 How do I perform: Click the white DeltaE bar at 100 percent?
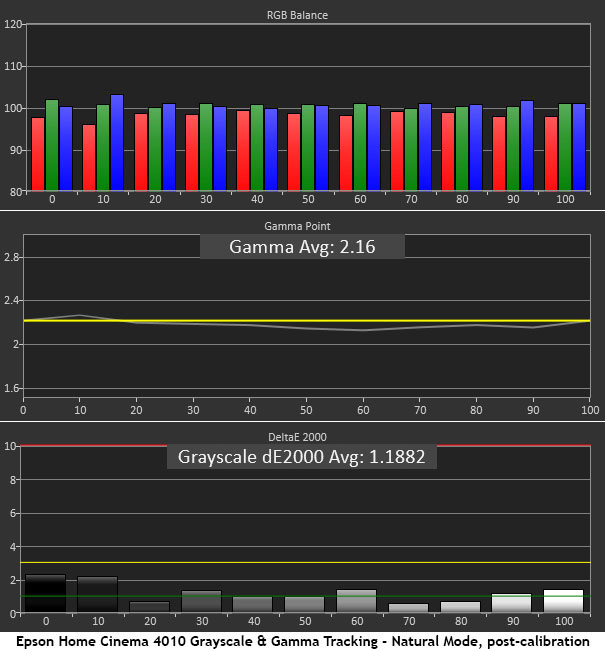563,601
